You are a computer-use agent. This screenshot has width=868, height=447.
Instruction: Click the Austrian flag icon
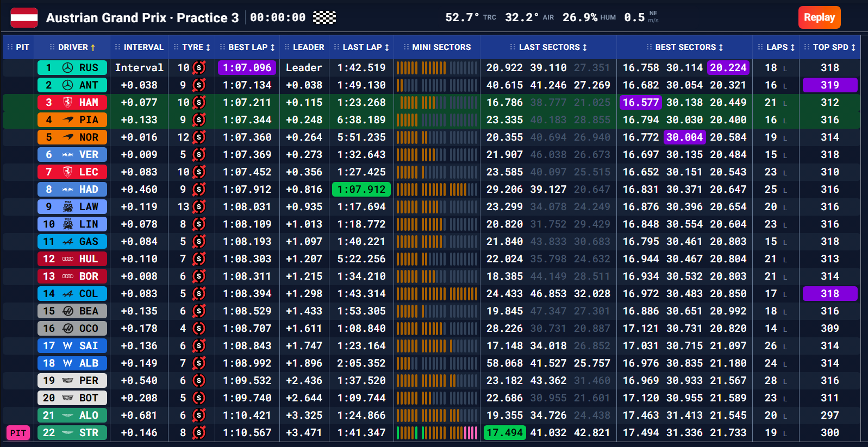click(x=24, y=18)
